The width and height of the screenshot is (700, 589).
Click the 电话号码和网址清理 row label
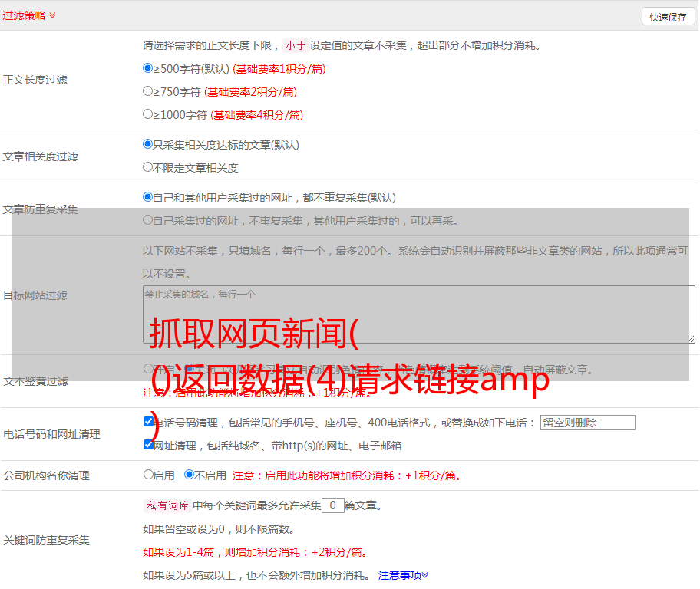tap(51, 434)
